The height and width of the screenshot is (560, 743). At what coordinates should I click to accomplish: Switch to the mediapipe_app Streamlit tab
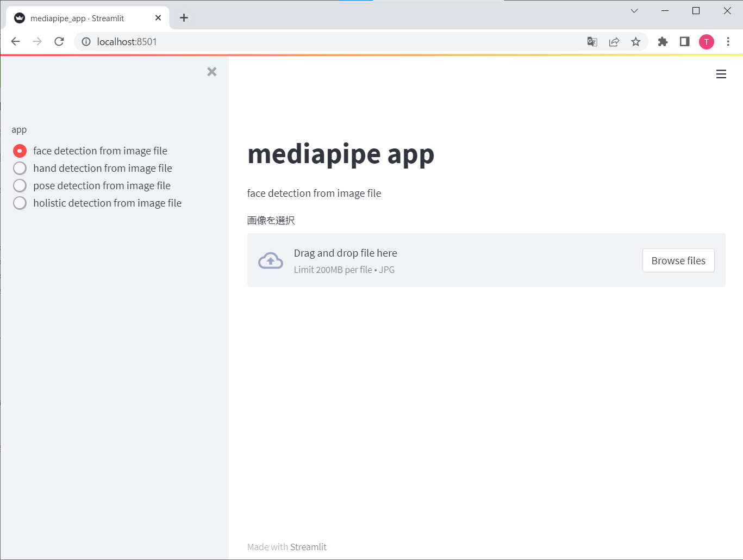87,18
